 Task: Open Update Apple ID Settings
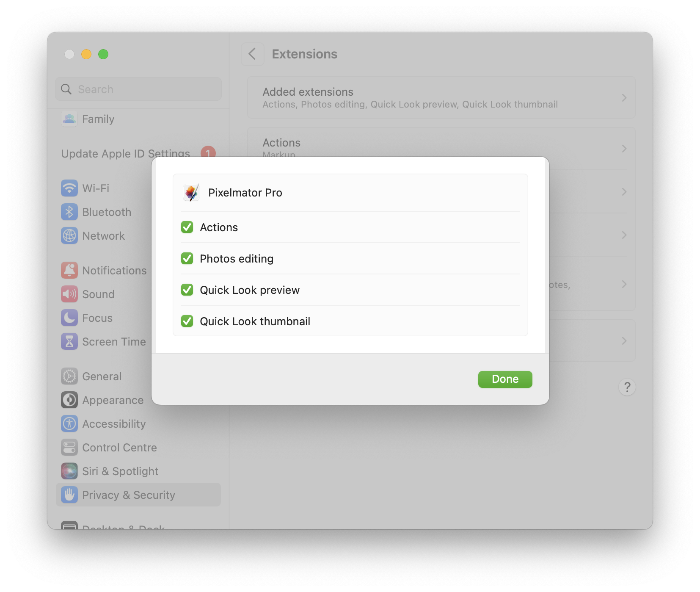tap(126, 154)
